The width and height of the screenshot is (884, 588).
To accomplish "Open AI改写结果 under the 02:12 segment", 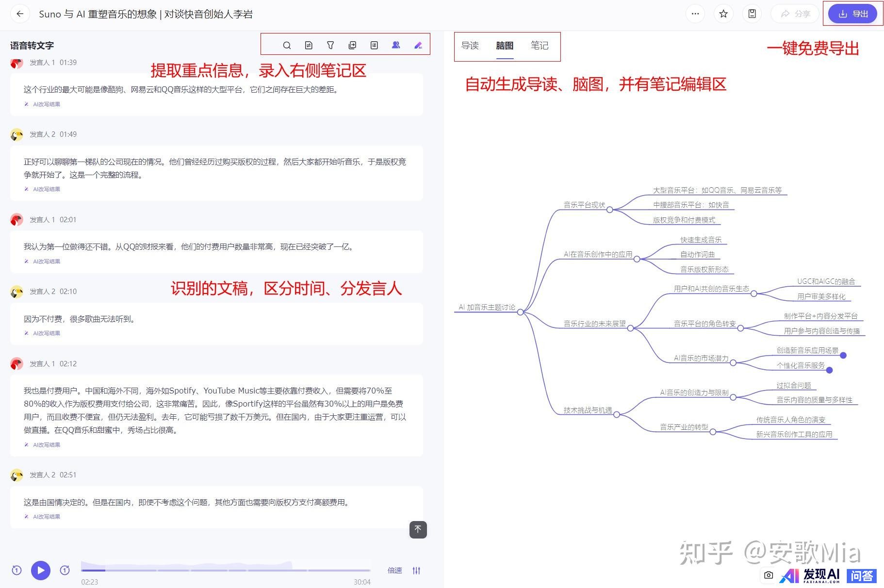I will [42, 445].
